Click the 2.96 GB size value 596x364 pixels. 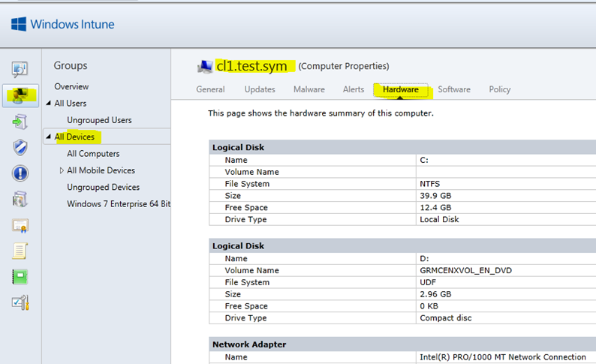(x=435, y=294)
